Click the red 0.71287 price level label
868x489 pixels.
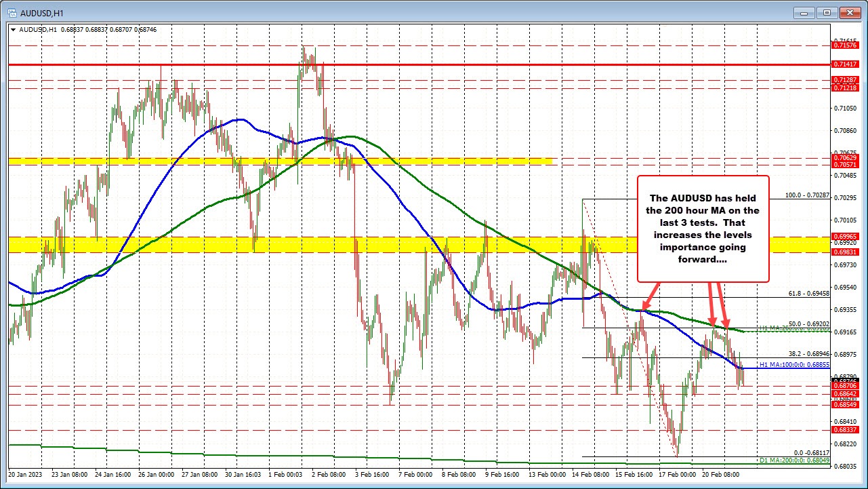pyautogui.click(x=846, y=80)
